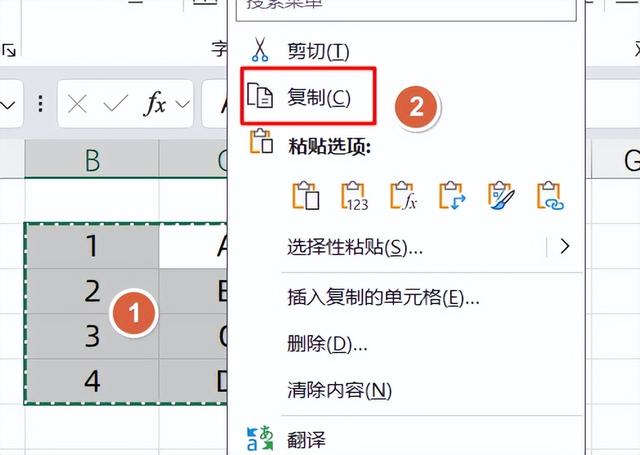Click the formula bar Cancel X icon
Viewport: 640px width, 455px height.
77,104
